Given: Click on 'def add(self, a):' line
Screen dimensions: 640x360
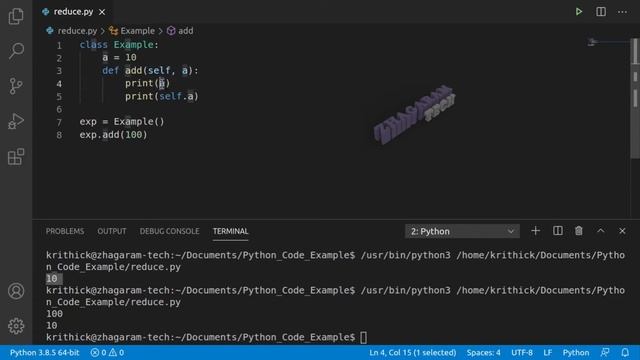Looking at the screenshot, I should tap(150, 71).
